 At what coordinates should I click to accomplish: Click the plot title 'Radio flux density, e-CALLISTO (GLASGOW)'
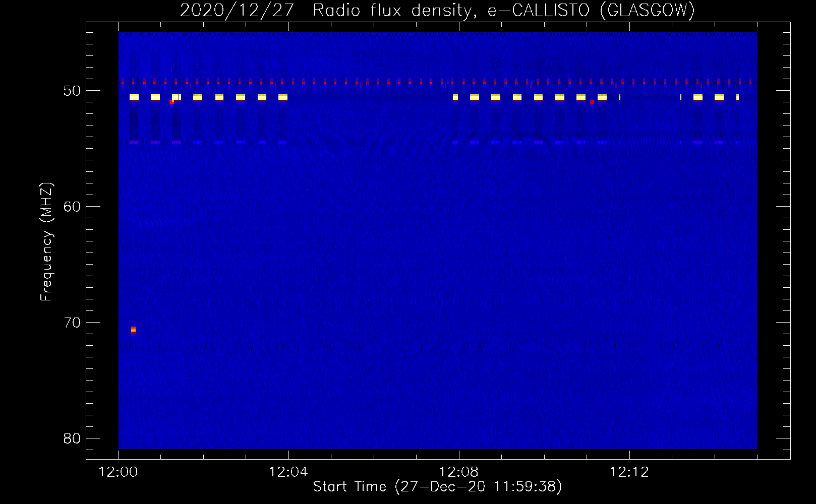(x=503, y=10)
